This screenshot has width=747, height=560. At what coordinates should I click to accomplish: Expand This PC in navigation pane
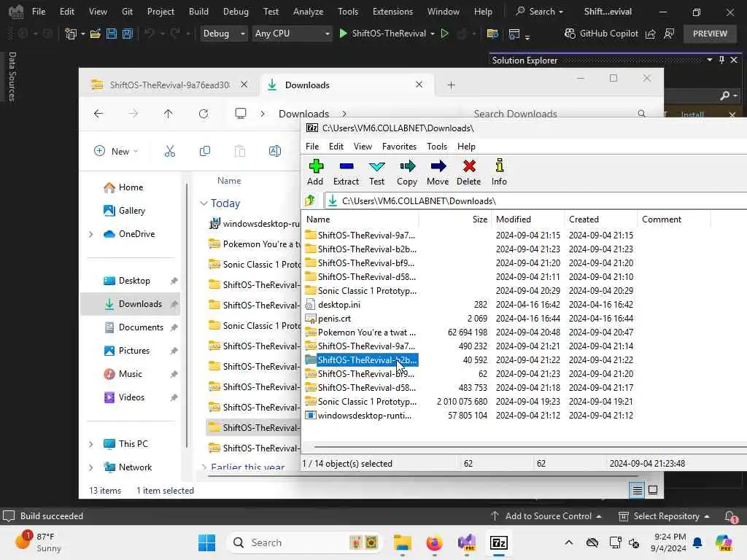[91, 444]
